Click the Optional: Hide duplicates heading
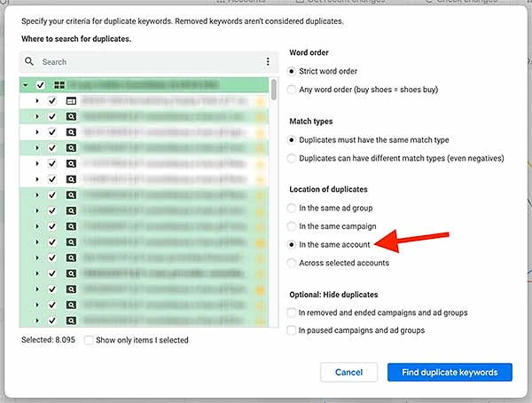 click(333, 295)
